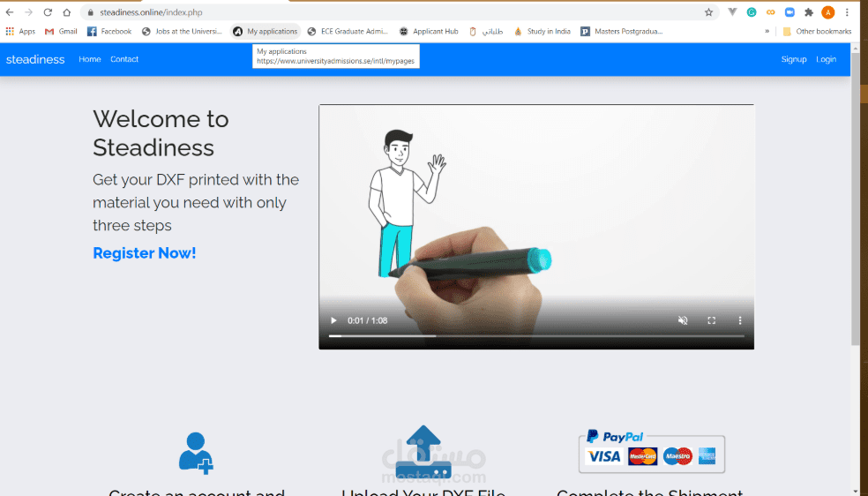Click the video time readout 0:01 / 1:08
Viewport: 868px width, 496px height.
tap(368, 320)
